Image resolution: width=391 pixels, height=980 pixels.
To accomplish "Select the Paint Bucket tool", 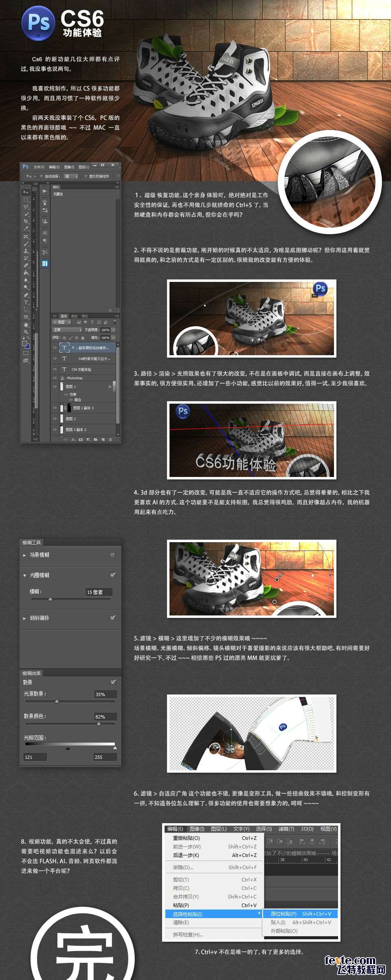I will 26,272.
